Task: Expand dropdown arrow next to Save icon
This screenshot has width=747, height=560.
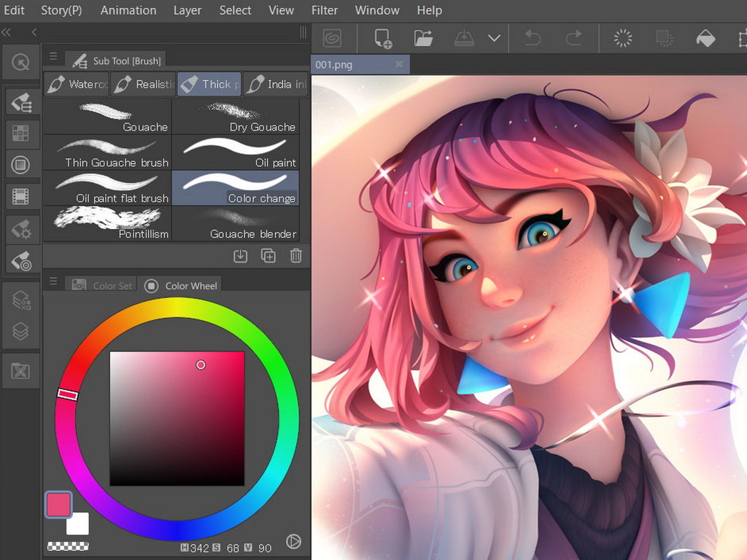Action: (x=494, y=38)
